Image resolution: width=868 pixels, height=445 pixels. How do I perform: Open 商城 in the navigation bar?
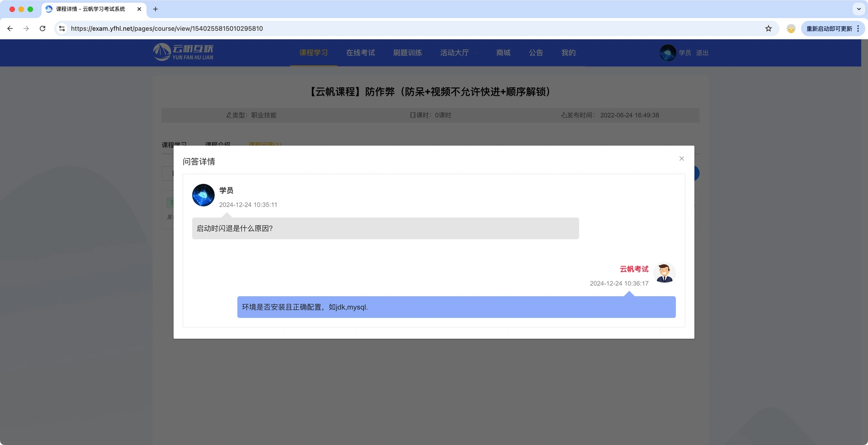503,53
